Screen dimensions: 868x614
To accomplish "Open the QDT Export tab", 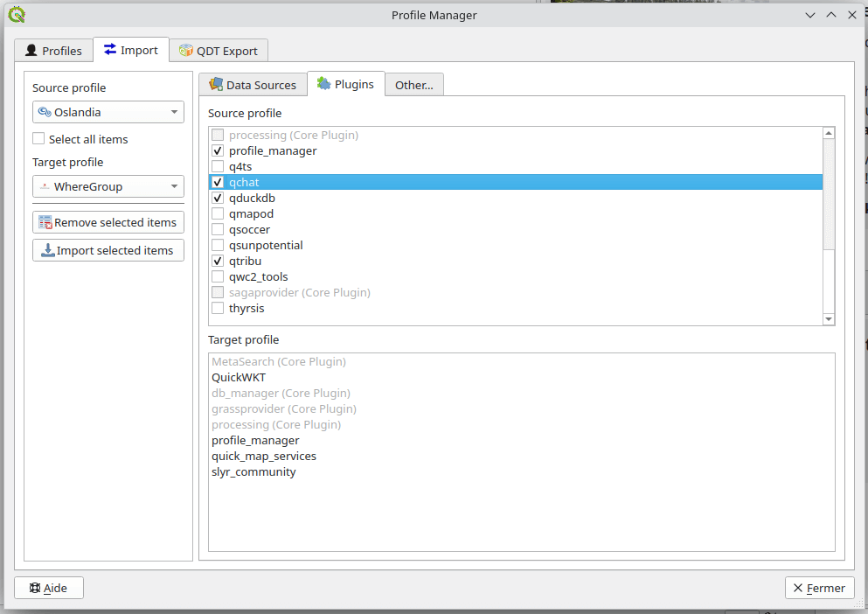I will [x=218, y=51].
